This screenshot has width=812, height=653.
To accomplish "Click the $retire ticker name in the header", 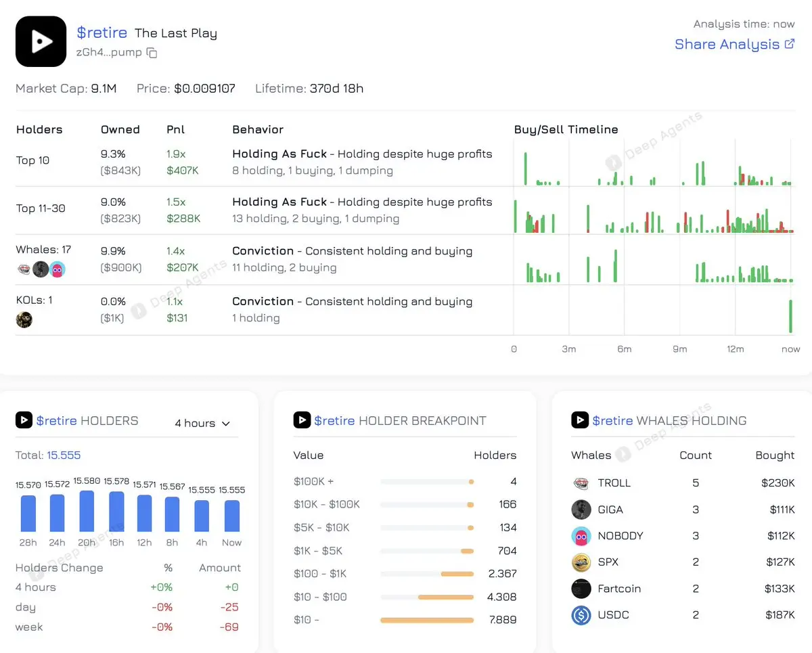I will pyautogui.click(x=102, y=32).
